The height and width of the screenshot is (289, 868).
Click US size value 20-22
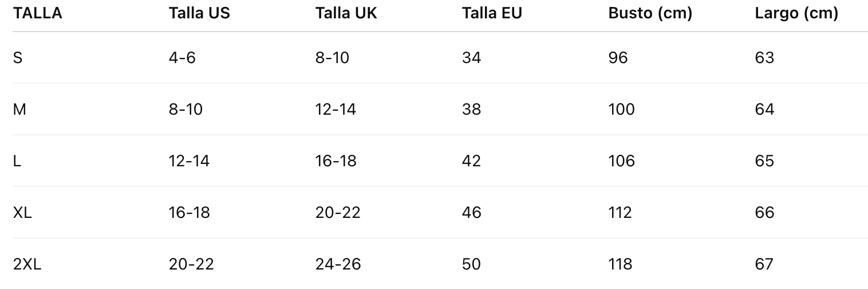191,264
